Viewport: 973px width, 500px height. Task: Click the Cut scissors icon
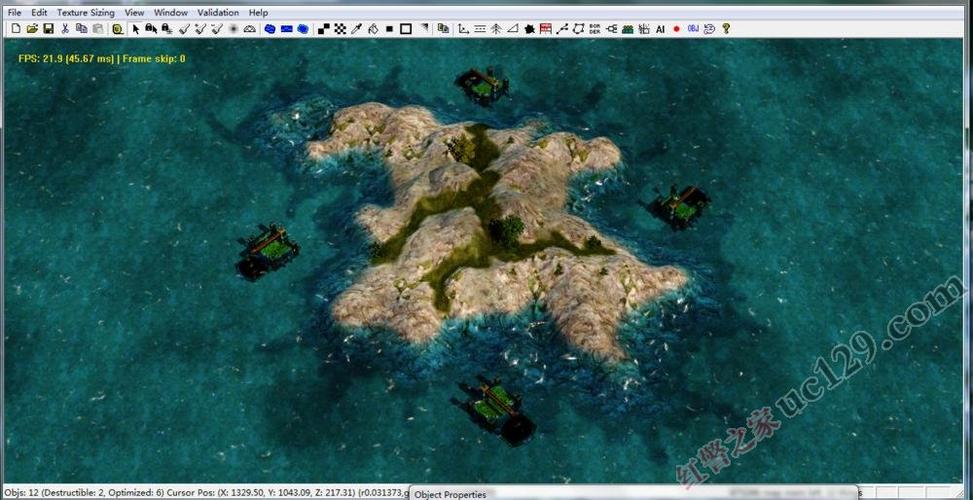pyautogui.click(x=65, y=29)
